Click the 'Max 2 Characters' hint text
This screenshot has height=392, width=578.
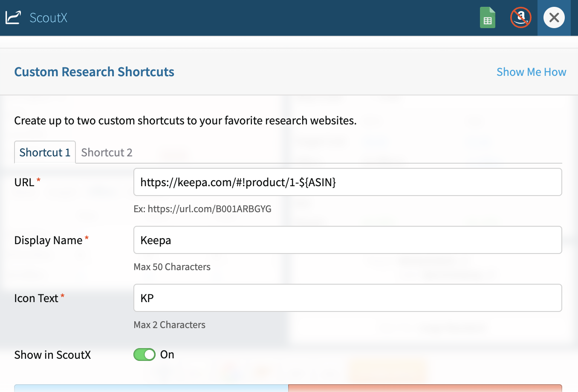click(170, 325)
